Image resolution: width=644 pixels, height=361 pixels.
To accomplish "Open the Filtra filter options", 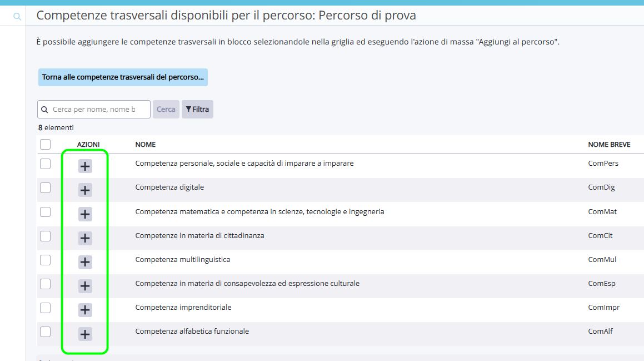I will tap(197, 110).
